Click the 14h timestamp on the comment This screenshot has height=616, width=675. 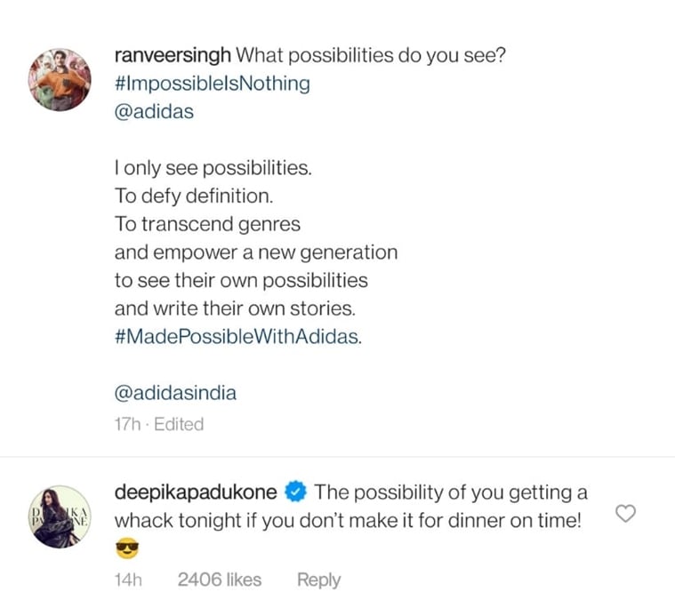point(128,580)
